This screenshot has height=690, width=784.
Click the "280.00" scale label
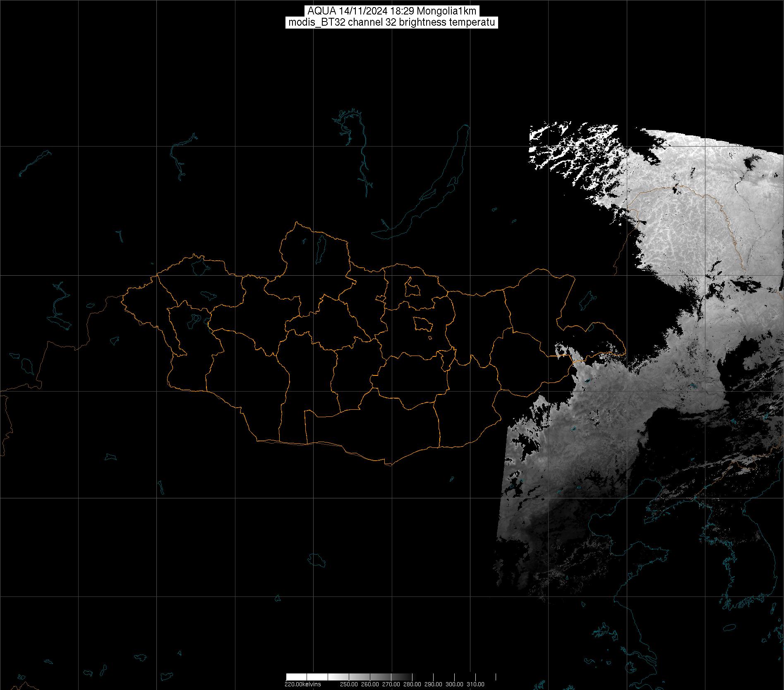click(x=412, y=684)
